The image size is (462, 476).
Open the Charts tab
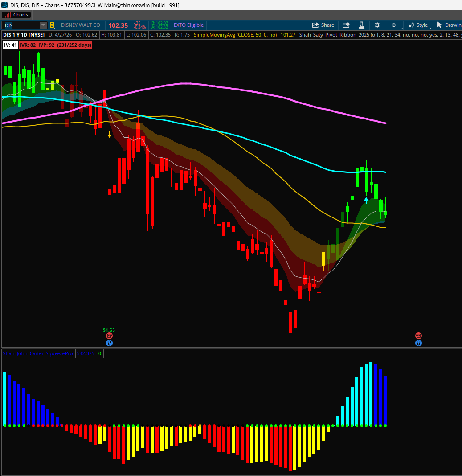tap(16, 15)
